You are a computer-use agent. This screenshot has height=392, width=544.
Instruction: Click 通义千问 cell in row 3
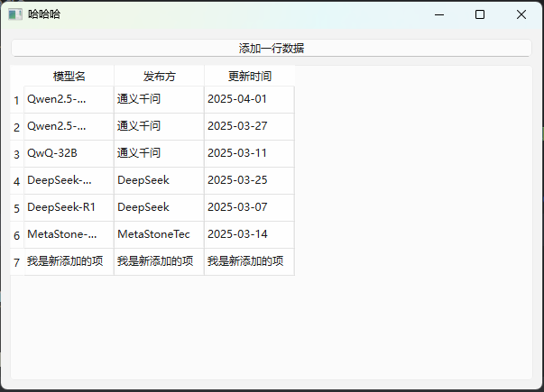(160, 153)
